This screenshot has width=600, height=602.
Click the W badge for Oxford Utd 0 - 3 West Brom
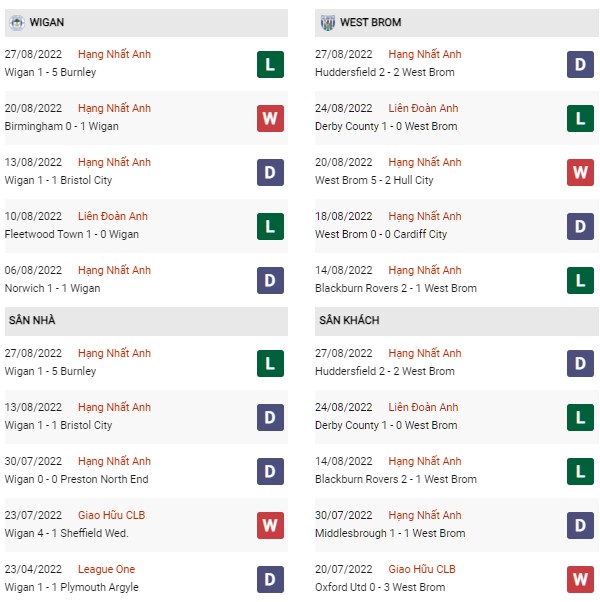[580, 579]
